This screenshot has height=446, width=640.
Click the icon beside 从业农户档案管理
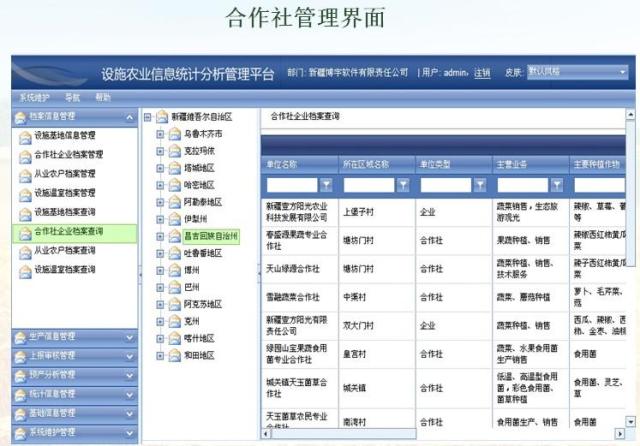click(x=24, y=174)
